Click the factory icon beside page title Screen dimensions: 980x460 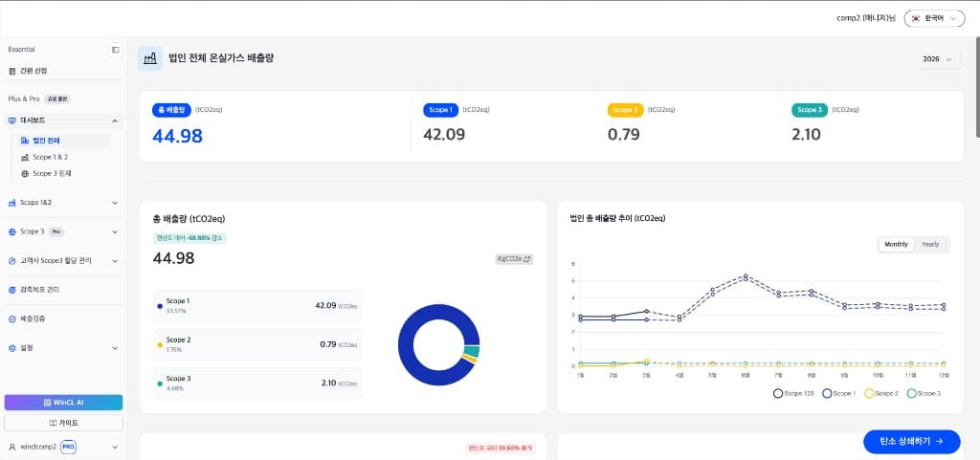tap(150, 58)
